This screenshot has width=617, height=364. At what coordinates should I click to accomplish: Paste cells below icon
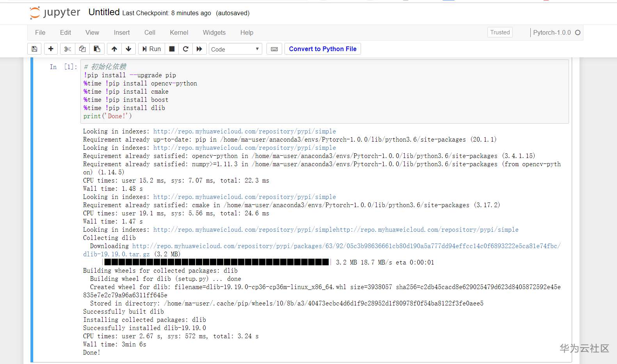point(97,49)
